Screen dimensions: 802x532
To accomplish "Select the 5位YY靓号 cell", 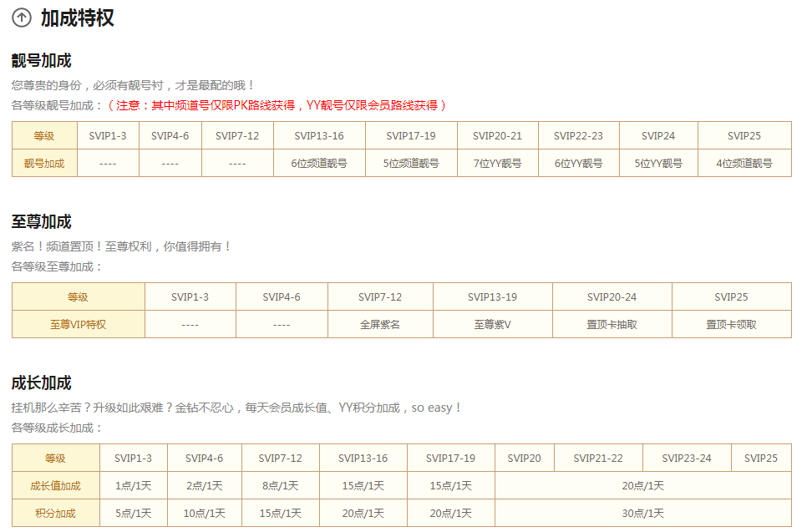I will pyautogui.click(x=658, y=163).
